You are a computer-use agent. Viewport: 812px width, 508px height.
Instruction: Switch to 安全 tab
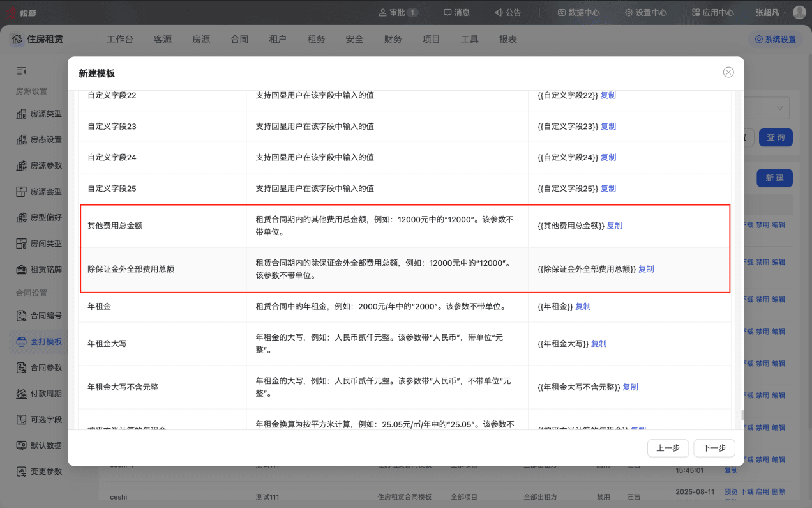click(x=354, y=39)
